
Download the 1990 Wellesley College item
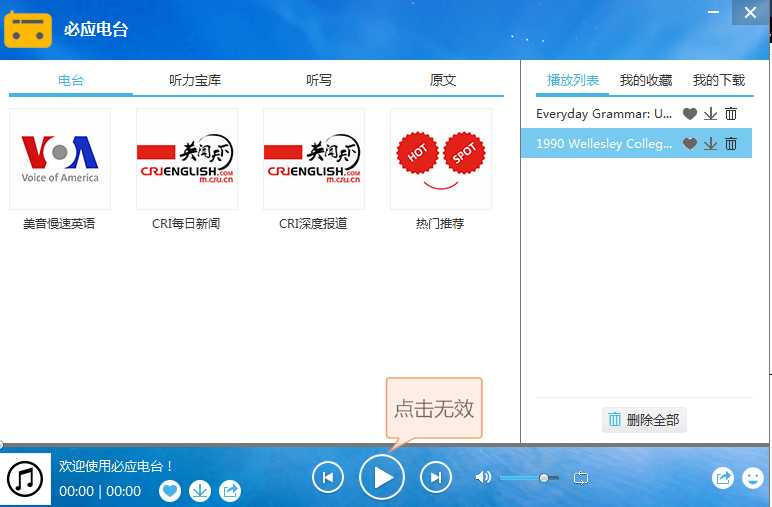pyautogui.click(x=710, y=143)
